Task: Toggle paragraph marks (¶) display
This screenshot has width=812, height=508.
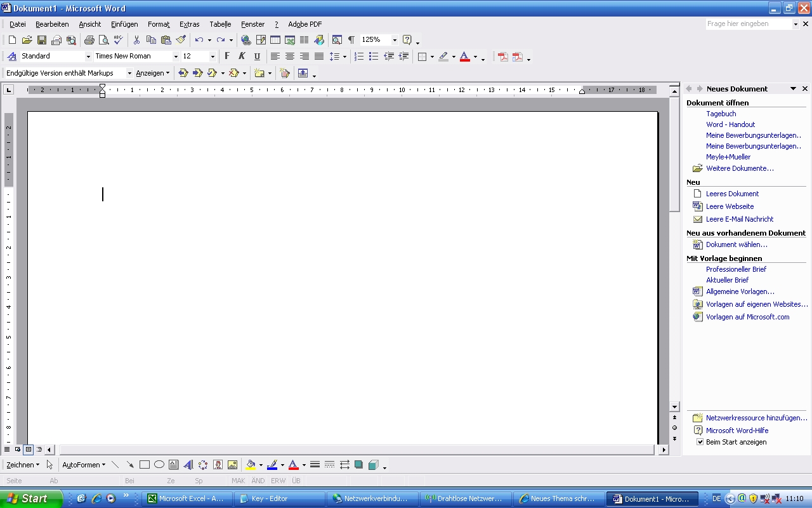Action: [x=351, y=40]
